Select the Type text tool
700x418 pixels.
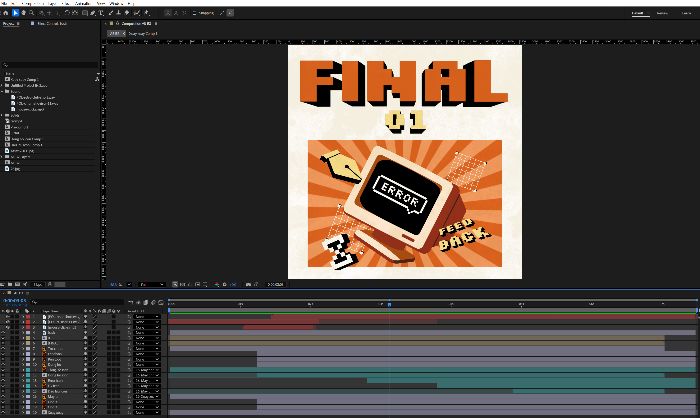tap(101, 13)
